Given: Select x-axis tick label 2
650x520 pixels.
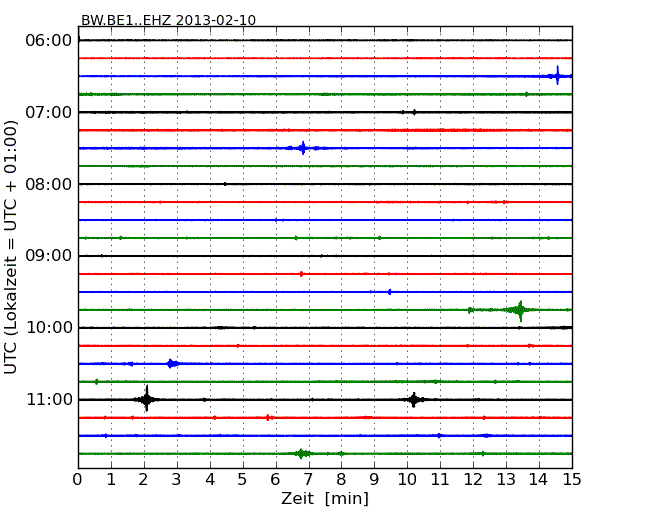Looking at the screenshot, I should click(x=143, y=479).
